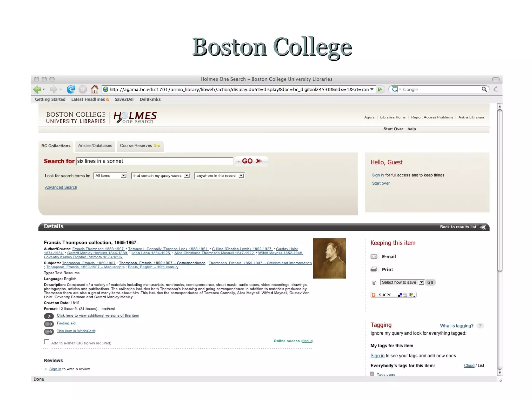This screenshot has height=399, width=532.
Task: Click the toolbar toggle pill in title bar
Action: click(x=496, y=79)
